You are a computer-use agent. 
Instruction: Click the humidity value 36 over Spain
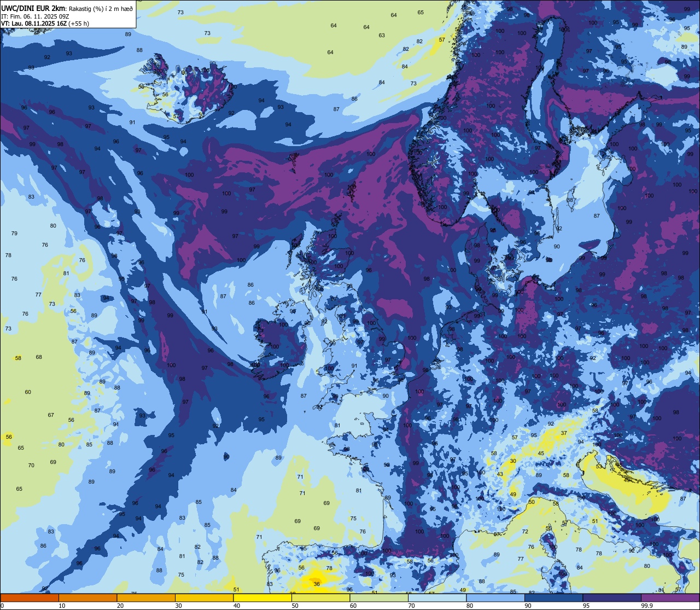tap(317, 584)
